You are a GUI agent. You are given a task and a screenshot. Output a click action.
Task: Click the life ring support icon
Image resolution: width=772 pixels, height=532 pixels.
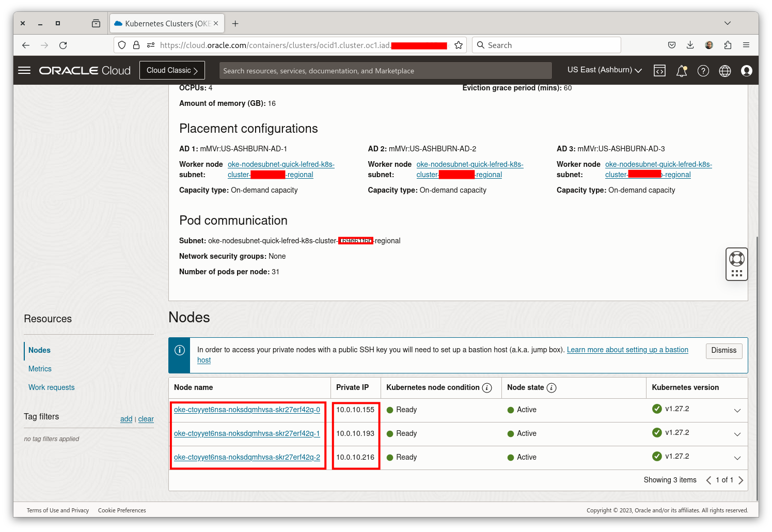[x=737, y=258]
